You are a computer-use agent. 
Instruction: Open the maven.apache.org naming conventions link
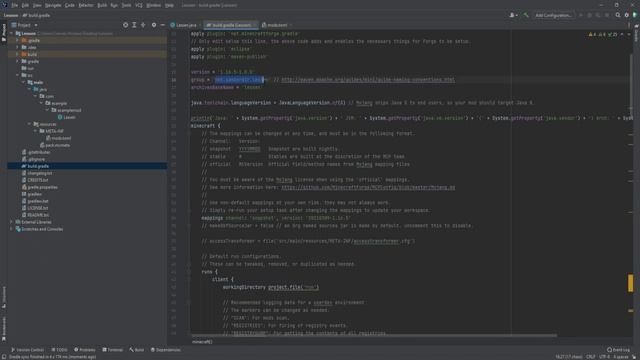368,80
